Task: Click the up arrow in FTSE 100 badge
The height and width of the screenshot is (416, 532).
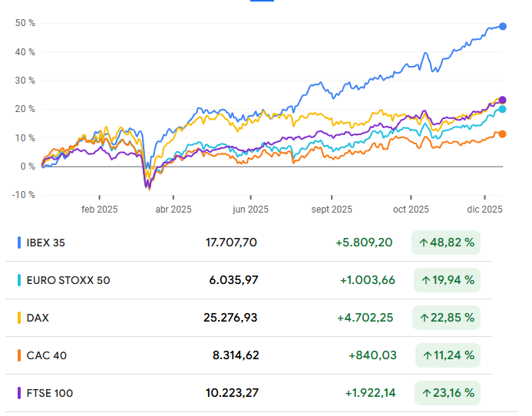Action: pyautogui.click(x=425, y=393)
